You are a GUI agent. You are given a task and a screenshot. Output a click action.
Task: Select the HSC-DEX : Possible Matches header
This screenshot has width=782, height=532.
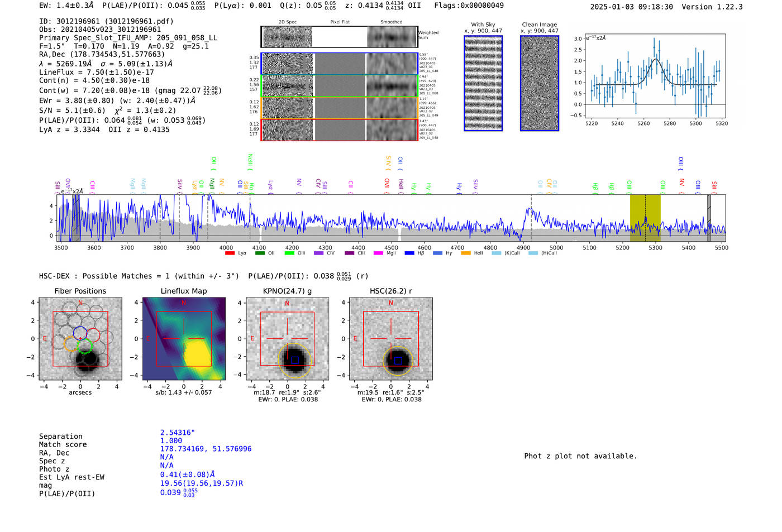[139, 276]
